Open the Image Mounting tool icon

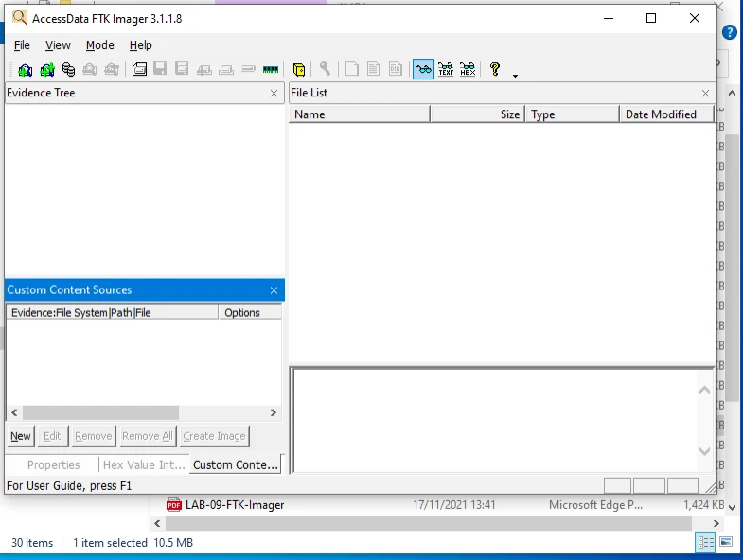[68, 69]
